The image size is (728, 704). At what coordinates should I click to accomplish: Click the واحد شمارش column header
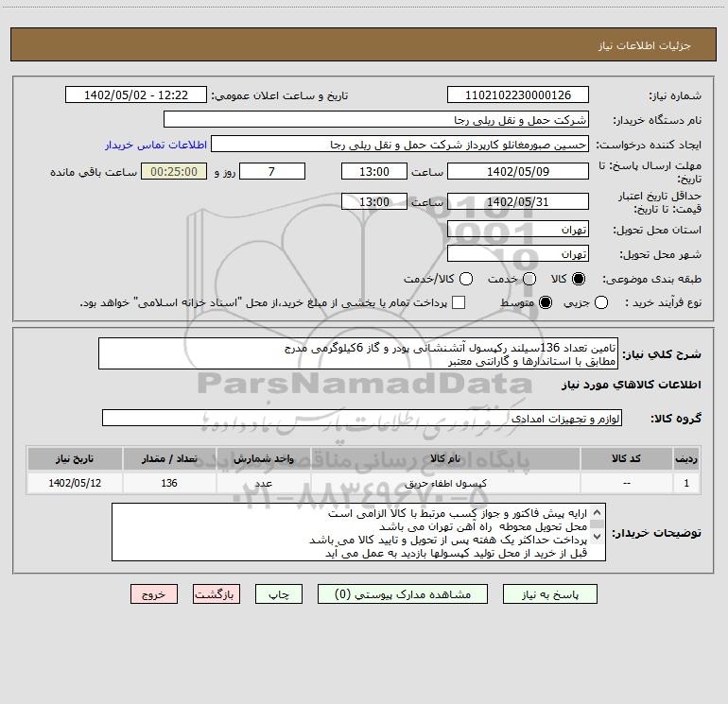point(263,458)
